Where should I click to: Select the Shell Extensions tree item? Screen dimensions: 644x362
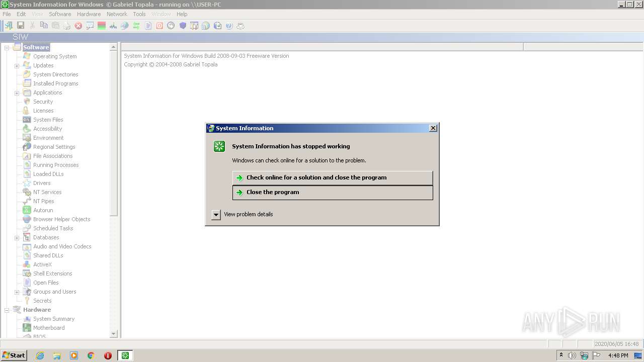point(52,274)
